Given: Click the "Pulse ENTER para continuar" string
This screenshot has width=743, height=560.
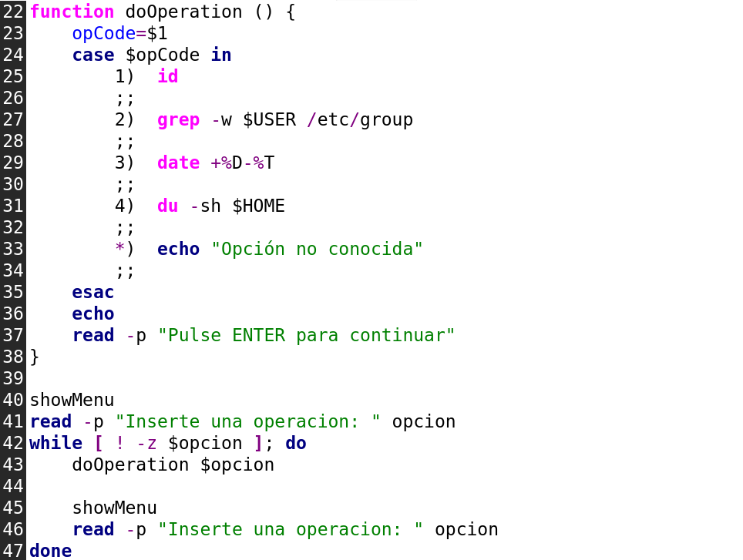Looking at the screenshot, I should tap(306, 336).
